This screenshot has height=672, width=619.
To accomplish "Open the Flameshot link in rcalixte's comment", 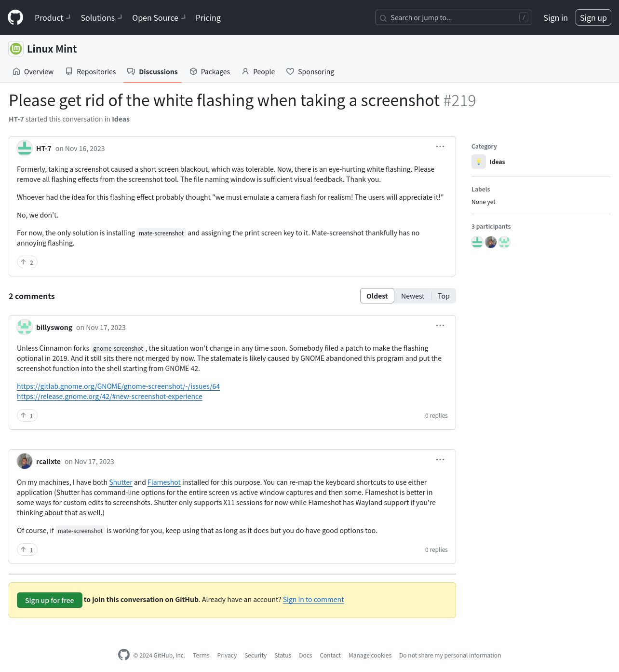I will click(164, 482).
